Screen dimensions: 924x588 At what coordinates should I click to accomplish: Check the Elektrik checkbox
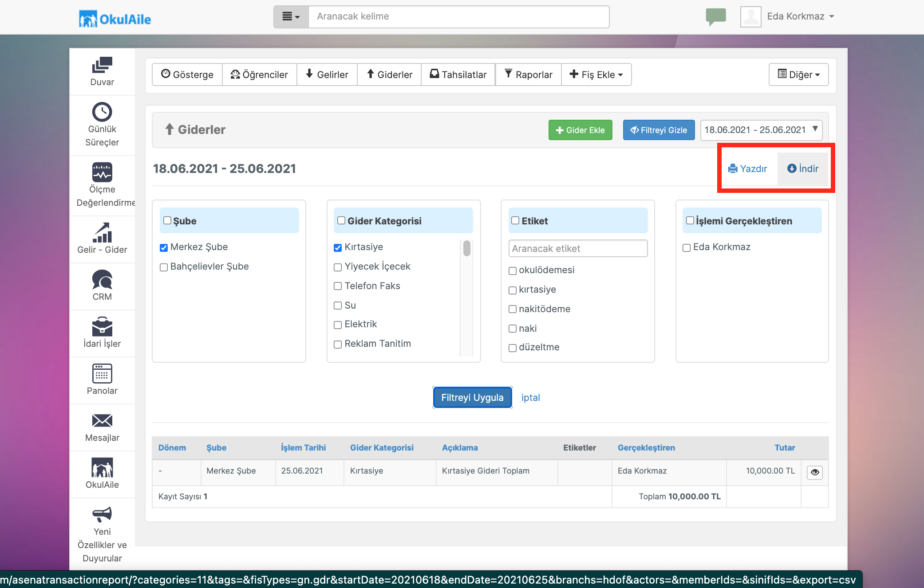[338, 325]
